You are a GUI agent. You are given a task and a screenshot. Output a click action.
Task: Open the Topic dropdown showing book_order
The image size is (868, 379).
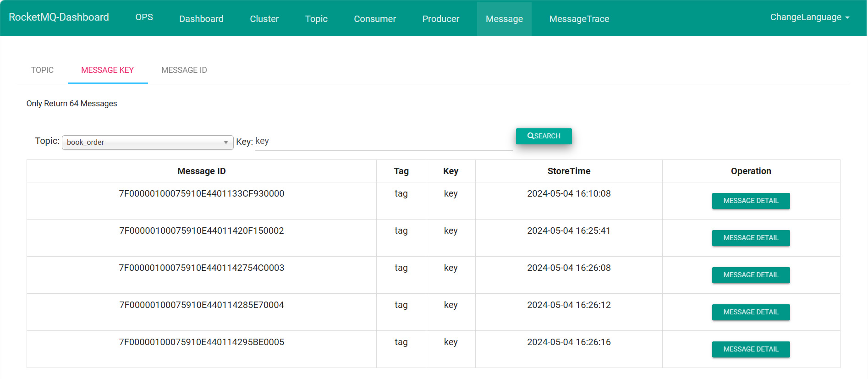(147, 143)
